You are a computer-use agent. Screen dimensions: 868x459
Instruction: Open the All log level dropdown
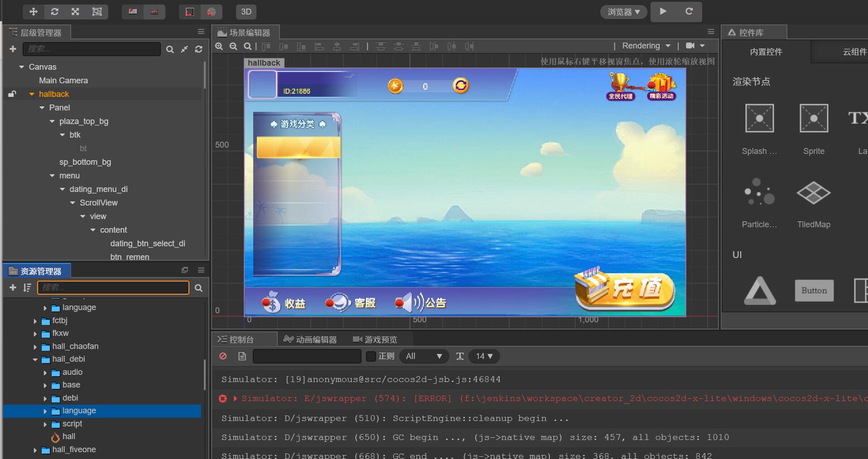click(x=424, y=356)
